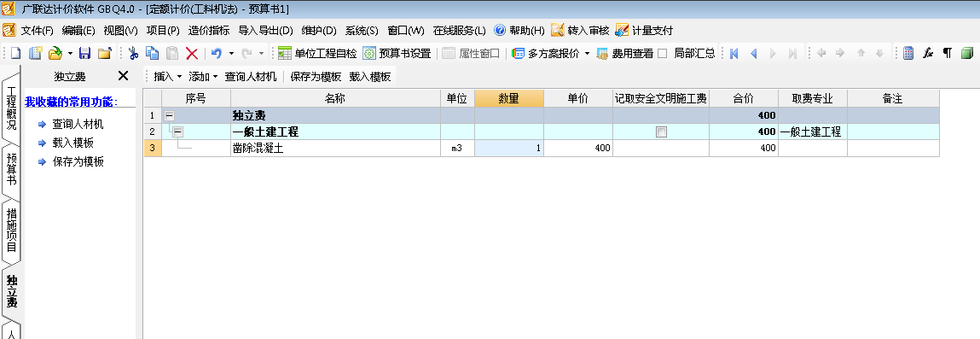
Task: Open the undo history dropdown arrow
Action: (x=230, y=53)
